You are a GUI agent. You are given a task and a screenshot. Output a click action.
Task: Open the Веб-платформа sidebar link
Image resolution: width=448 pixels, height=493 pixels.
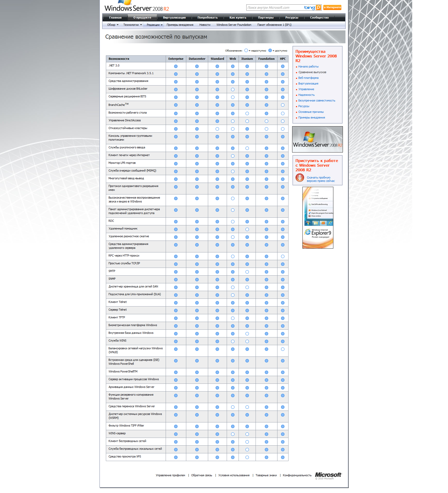tap(308, 78)
